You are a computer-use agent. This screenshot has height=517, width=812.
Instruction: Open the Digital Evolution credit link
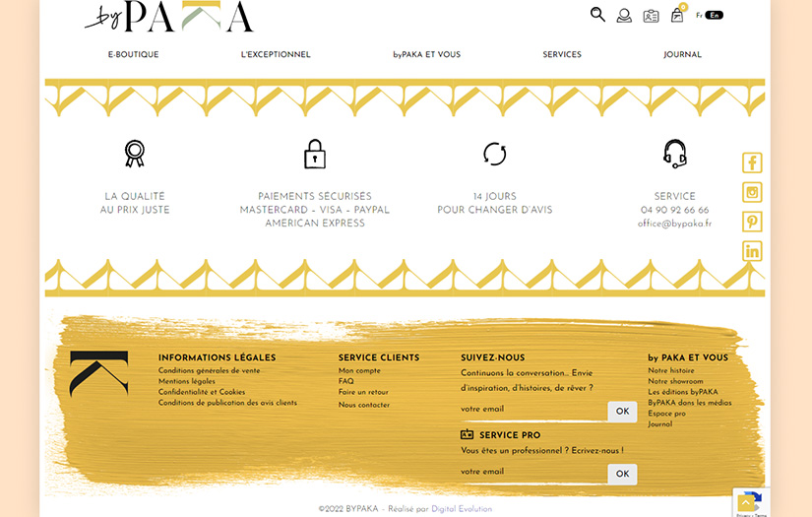point(462,509)
